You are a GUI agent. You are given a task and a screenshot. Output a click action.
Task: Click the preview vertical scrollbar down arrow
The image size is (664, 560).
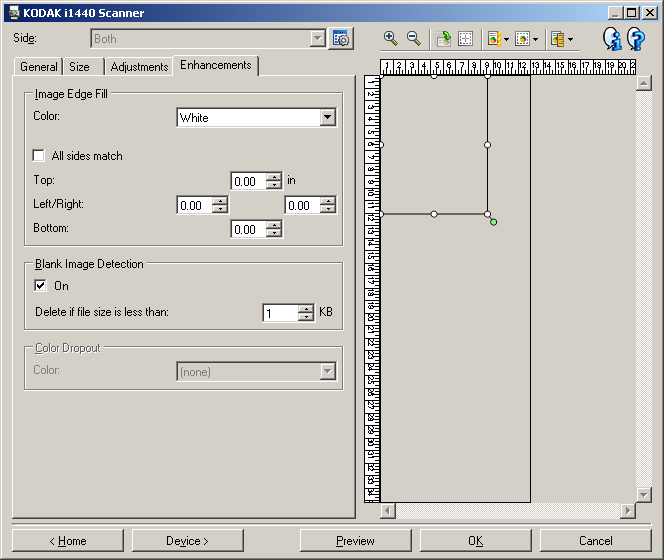click(x=643, y=494)
